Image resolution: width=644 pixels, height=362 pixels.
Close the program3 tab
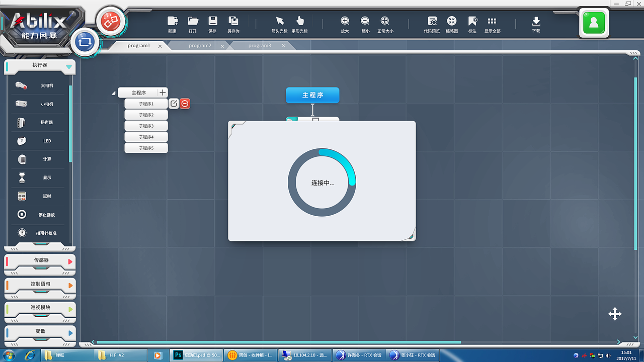[284, 46]
